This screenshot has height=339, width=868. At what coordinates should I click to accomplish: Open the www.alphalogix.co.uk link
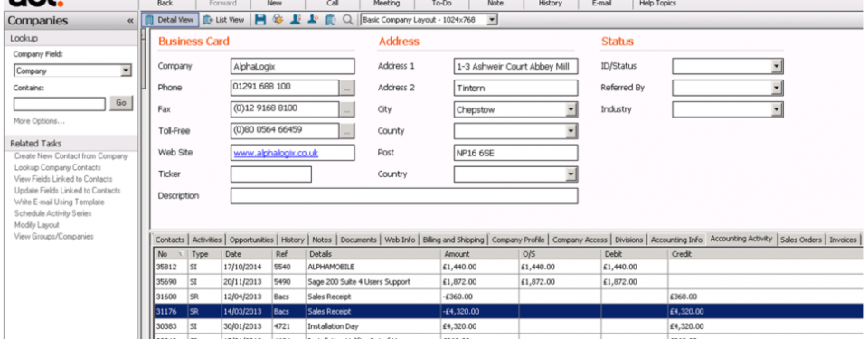[x=276, y=153]
